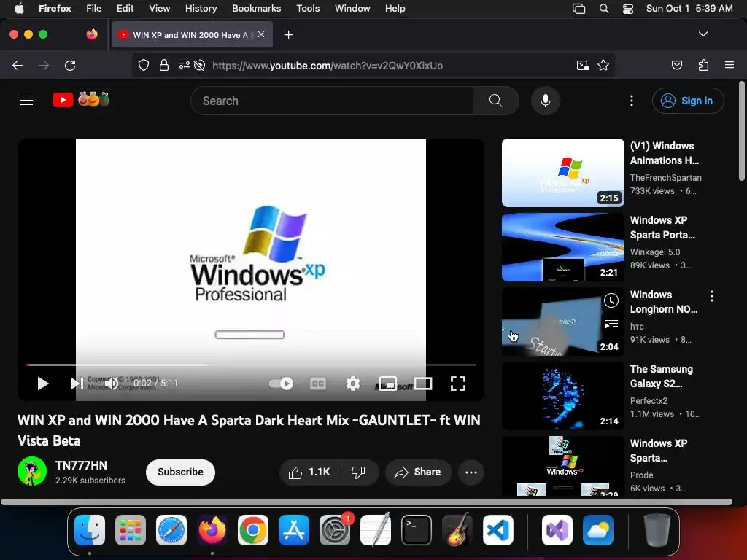Select the WIN XP and WIN 2000 tab

coord(192,35)
